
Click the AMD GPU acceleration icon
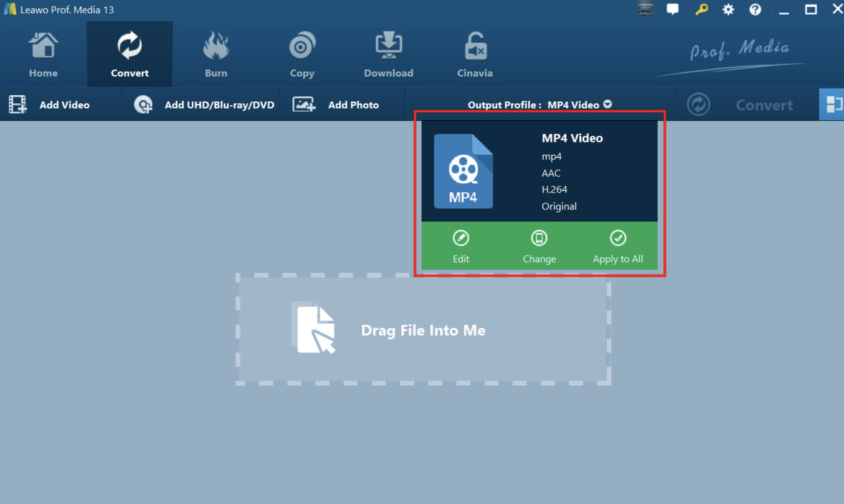(646, 8)
